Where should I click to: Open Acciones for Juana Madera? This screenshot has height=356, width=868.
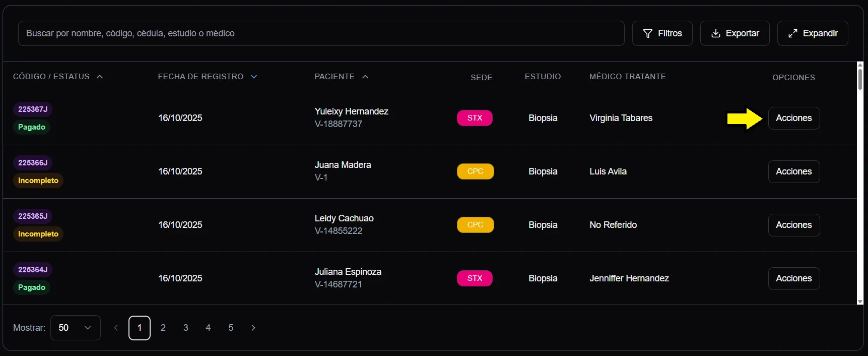point(793,171)
